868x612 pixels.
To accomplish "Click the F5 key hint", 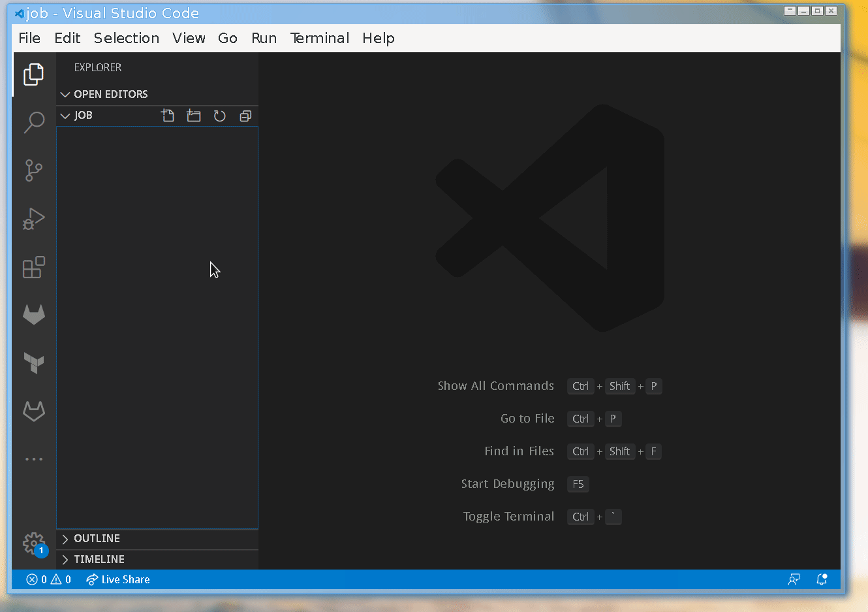I will [578, 484].
